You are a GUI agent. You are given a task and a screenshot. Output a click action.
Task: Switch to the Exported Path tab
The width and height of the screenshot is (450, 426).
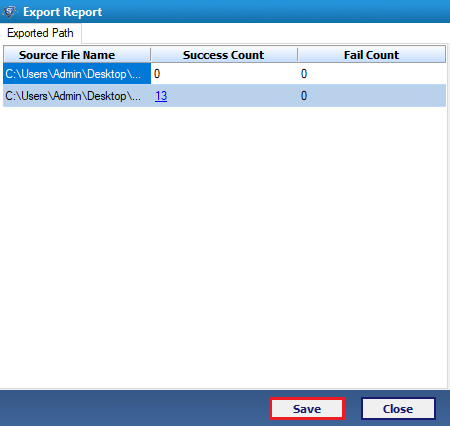coord(40,33)
